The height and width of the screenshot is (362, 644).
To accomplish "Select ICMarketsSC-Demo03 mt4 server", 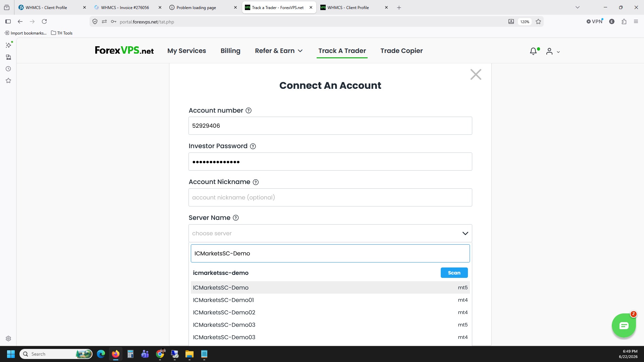I will [330, 337].
